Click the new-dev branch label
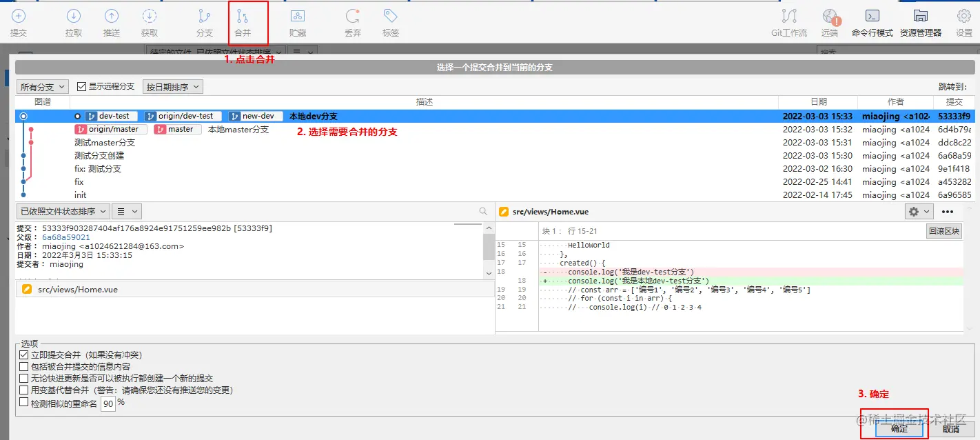This screenshot has width=980, height=440. [x=256, y=117]
